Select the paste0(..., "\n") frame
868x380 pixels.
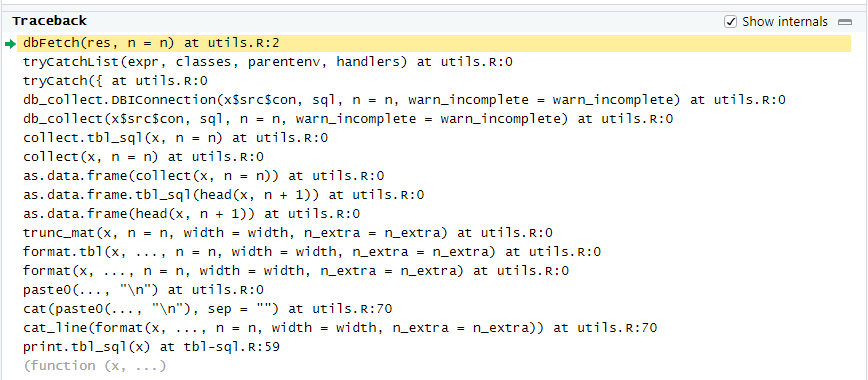coord(143,290)
